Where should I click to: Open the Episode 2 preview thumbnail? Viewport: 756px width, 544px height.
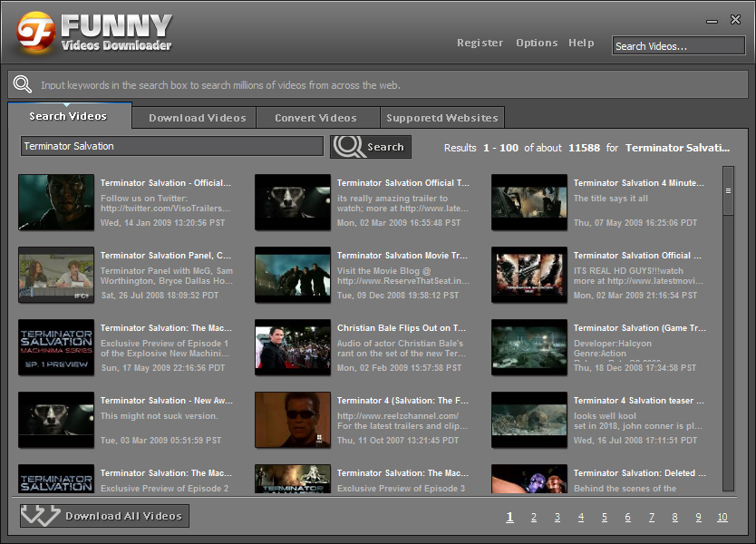pyautogui.click(x=56, y=479)
